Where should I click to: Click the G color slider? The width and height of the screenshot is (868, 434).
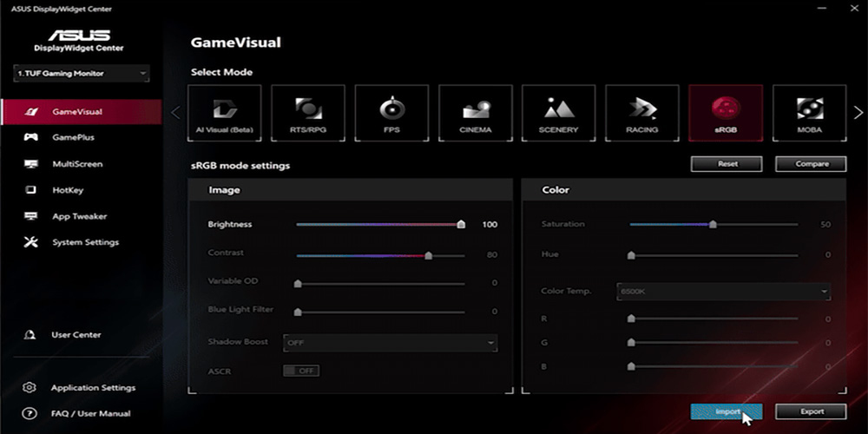(714, 343)
